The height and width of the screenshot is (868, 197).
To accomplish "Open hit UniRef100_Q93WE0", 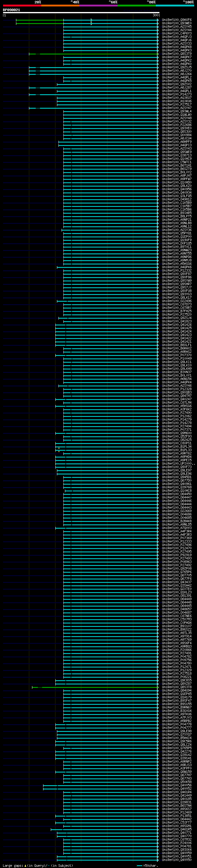I will (x=176, y=23).
